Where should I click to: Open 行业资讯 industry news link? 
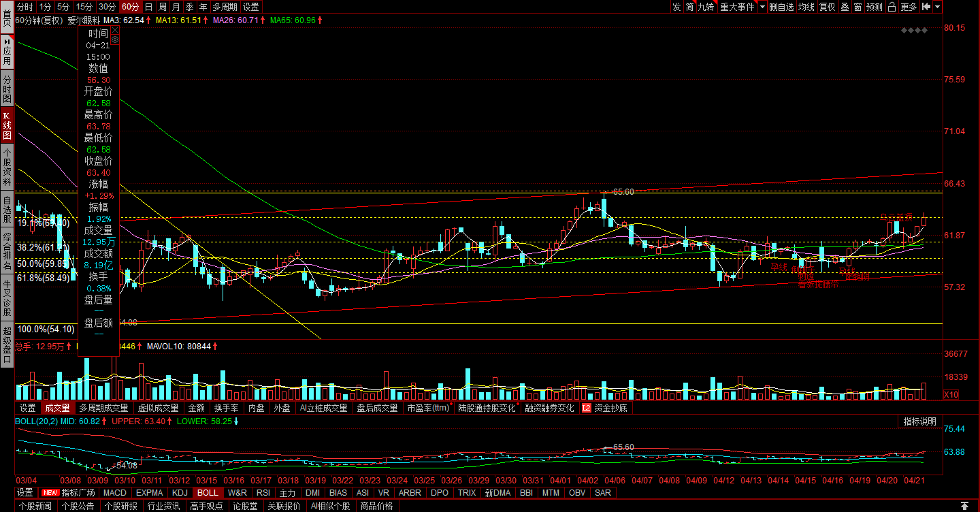(x=164, y=507)
